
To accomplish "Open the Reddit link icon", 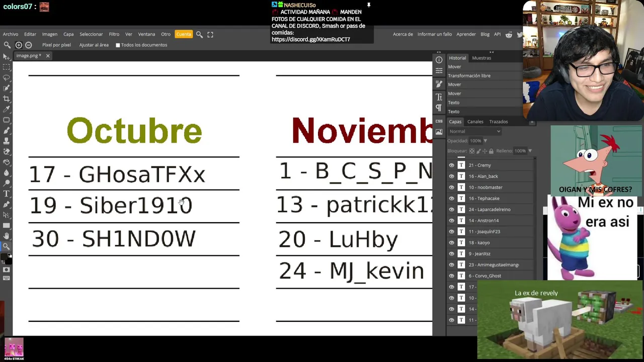I will 509,34.
